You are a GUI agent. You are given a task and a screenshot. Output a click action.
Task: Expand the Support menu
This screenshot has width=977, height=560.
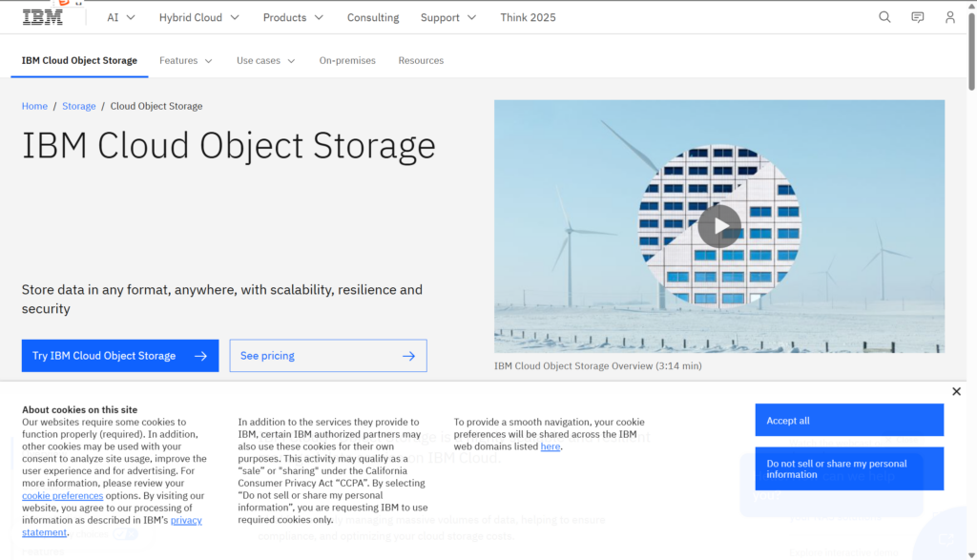pyautogui.click(x=448, y=17)
